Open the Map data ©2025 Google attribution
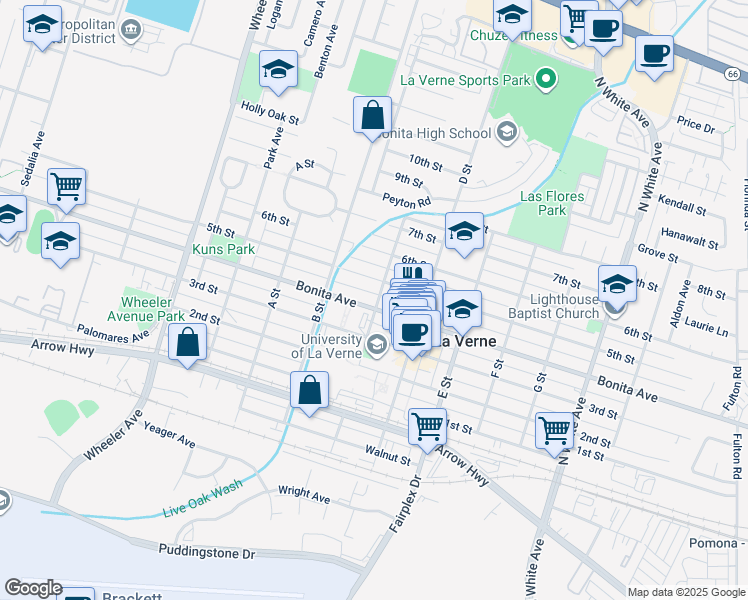748x600 pixels. coord(686,592)
